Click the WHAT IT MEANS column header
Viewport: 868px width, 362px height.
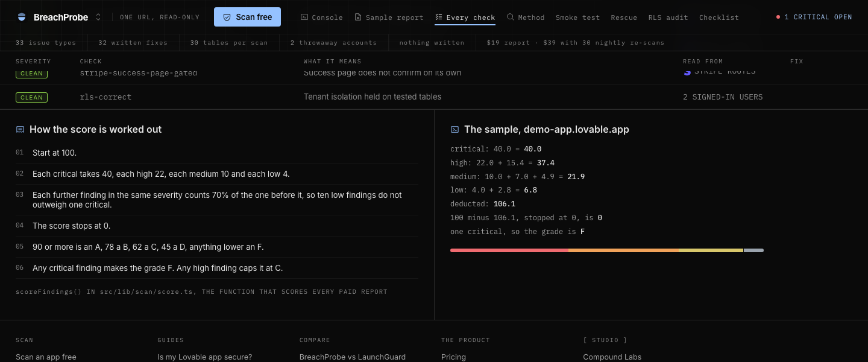pyautogui.click(x=332, y=62)
